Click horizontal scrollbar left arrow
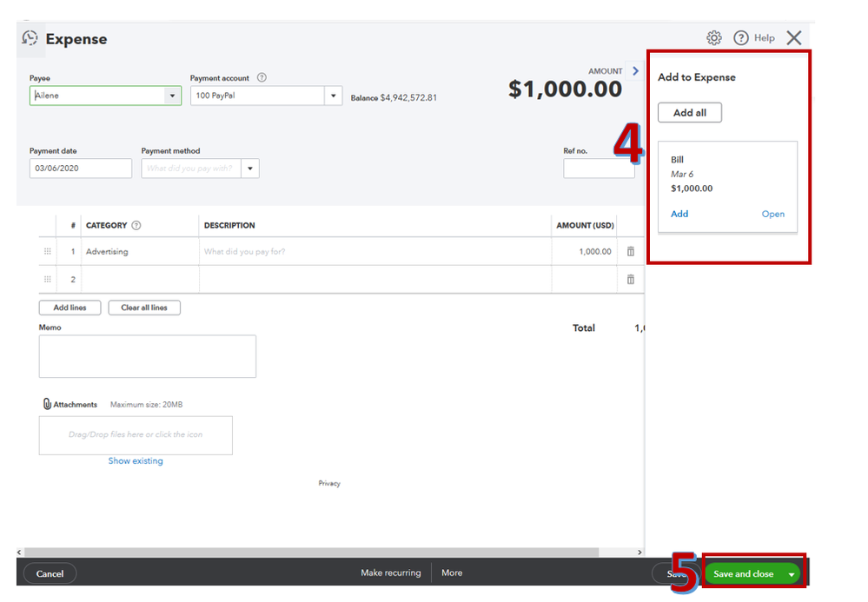 point(19,552)
